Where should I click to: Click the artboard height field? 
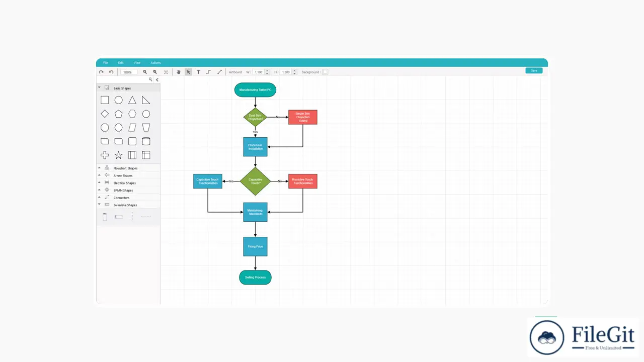click(286, 72)
